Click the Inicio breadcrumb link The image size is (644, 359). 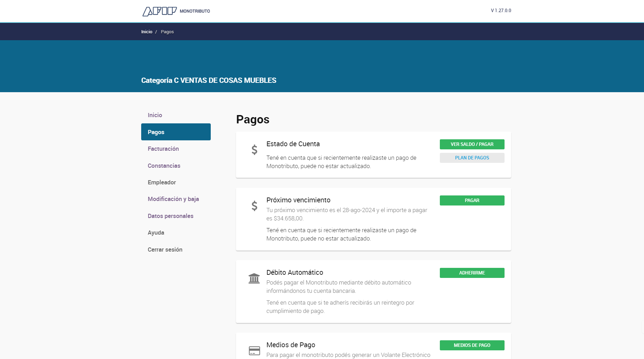[x=147, y=32]
